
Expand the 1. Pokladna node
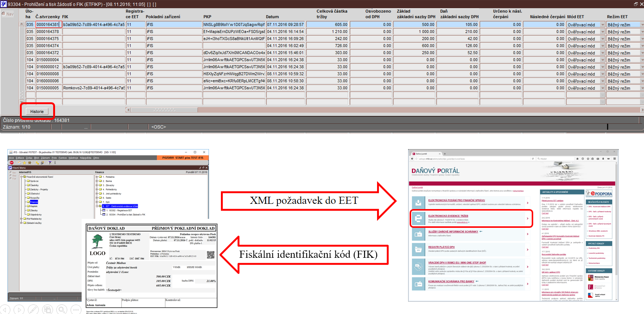[x=97, y=177]
